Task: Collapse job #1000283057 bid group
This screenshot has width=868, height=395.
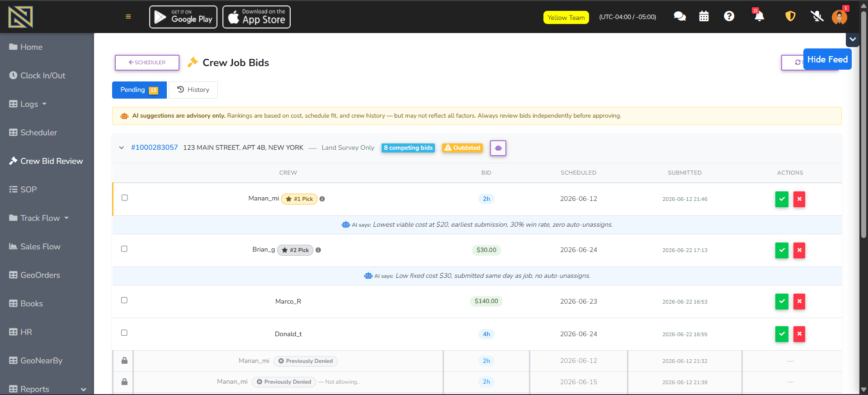Action: click(121, 148)
